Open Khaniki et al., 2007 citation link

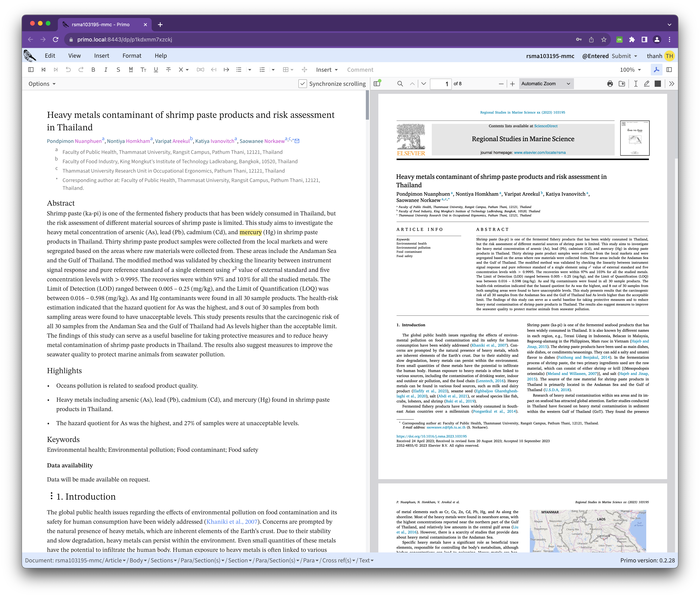[231, 522]
